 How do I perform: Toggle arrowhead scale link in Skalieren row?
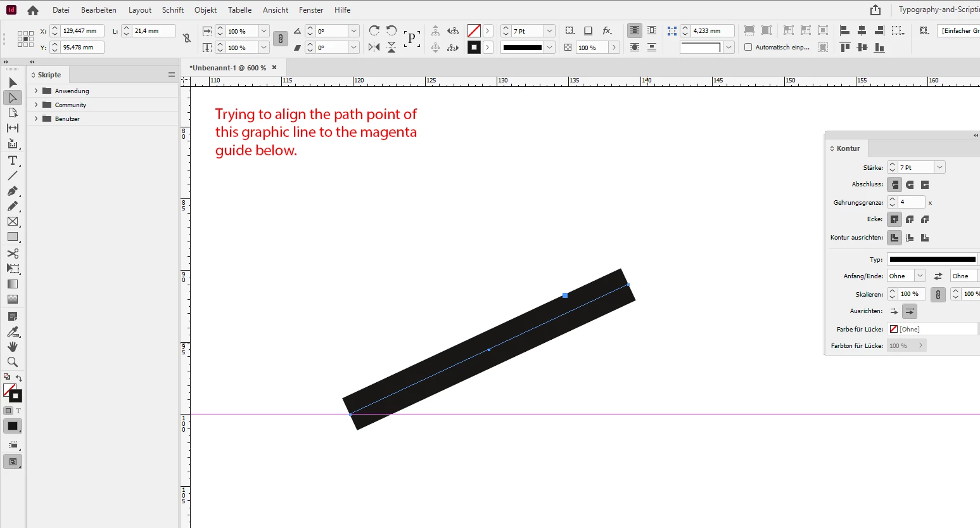pyautogui.click(x=938, y=294)
